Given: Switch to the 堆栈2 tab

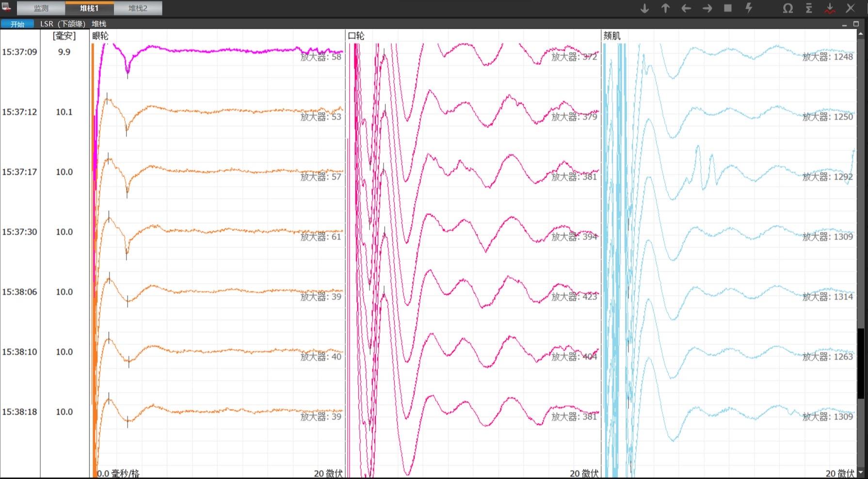Looking at the screenshot, I should tap(138, 8).
